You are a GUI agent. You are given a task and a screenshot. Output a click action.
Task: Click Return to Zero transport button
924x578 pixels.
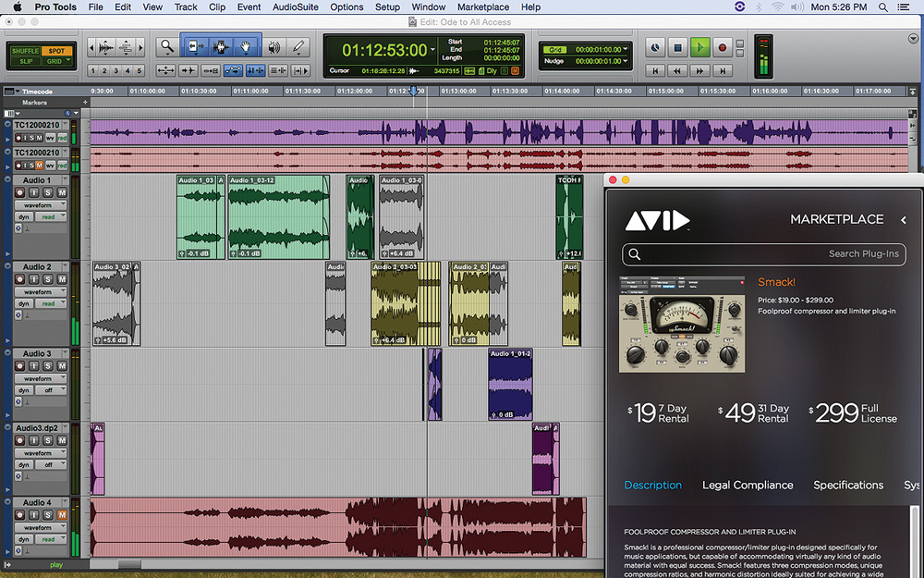[655, 70]
